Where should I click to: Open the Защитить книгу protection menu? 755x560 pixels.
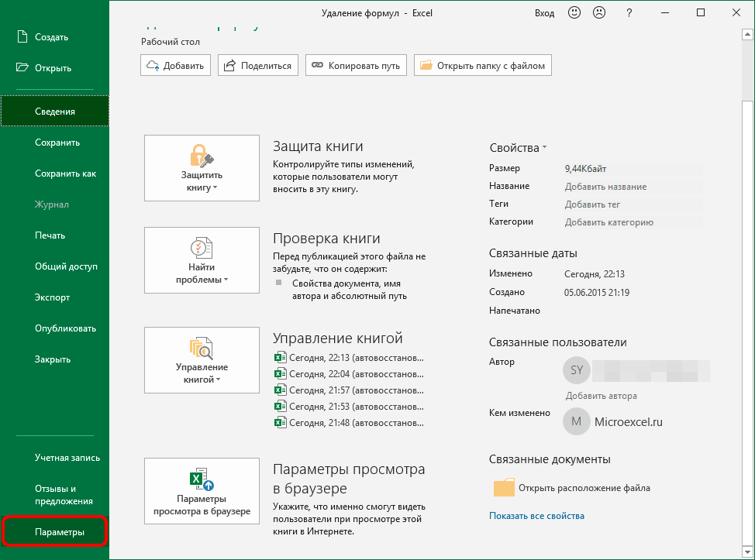pyautogui.click(x=202, y=163)
